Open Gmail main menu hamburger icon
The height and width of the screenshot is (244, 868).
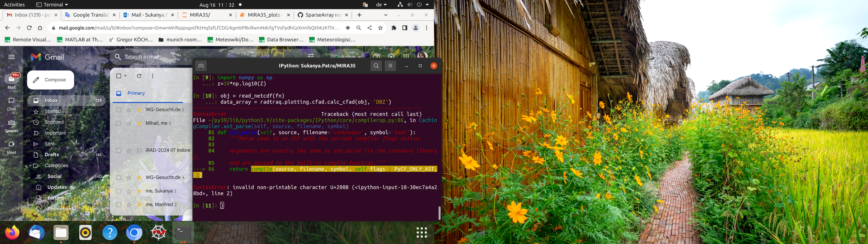click(x=12, y=57)
